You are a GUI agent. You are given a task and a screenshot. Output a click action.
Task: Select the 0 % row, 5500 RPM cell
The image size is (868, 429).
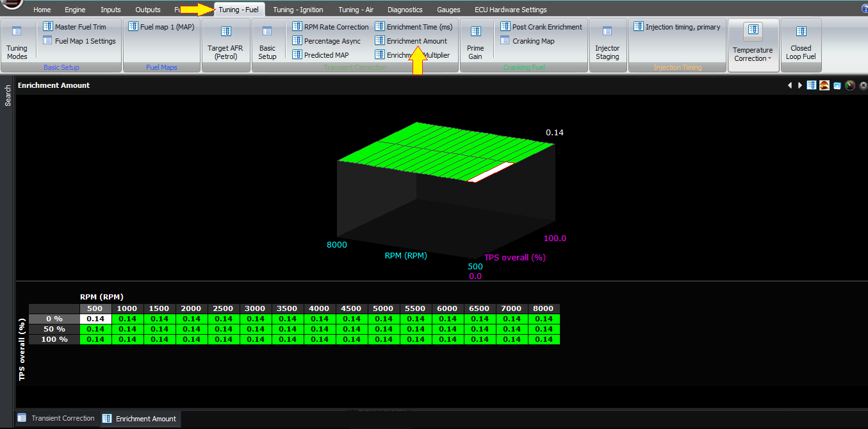[x=416, y=319]
